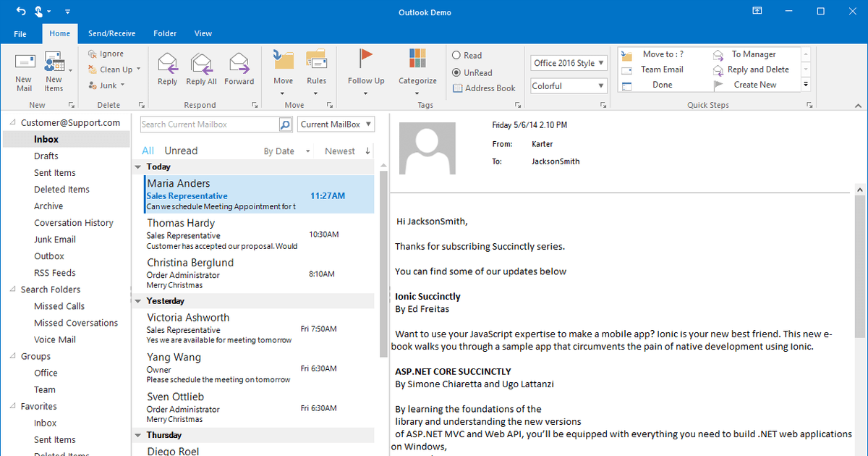868x456 pixels.
Task: Open the View ribbon tab
Action: pos(203,33)
